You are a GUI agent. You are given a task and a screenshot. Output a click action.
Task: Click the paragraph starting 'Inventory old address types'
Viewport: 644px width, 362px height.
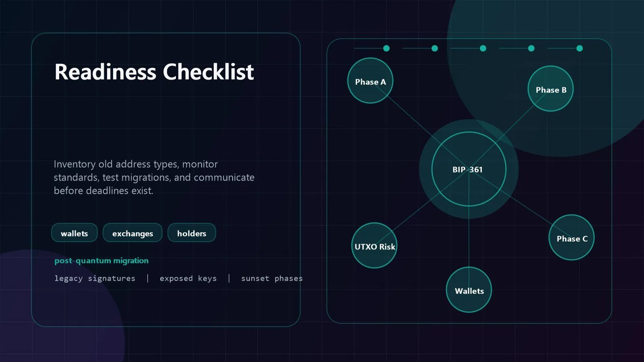(154, 177)
